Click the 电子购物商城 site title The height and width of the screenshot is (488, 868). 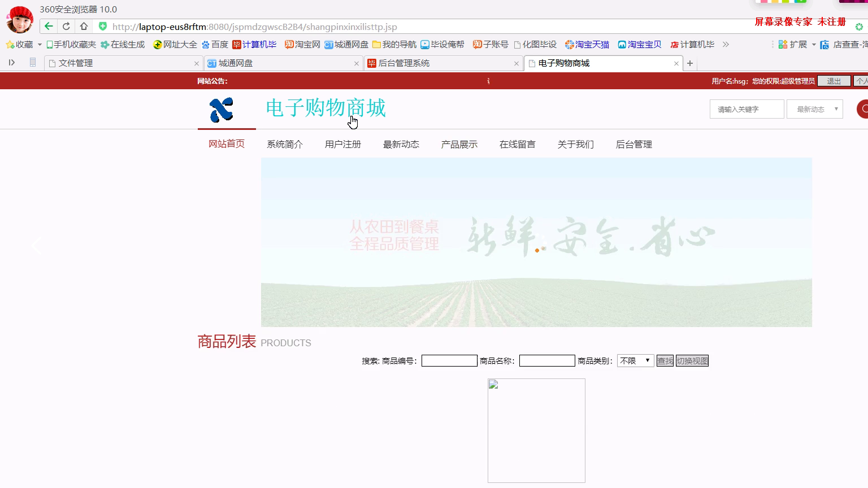(x=325, y=108)
